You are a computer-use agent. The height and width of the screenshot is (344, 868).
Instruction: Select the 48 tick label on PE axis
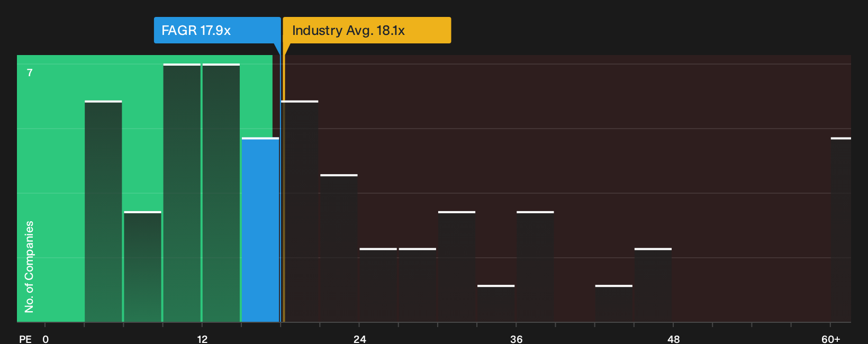click(x=673, y=339)
